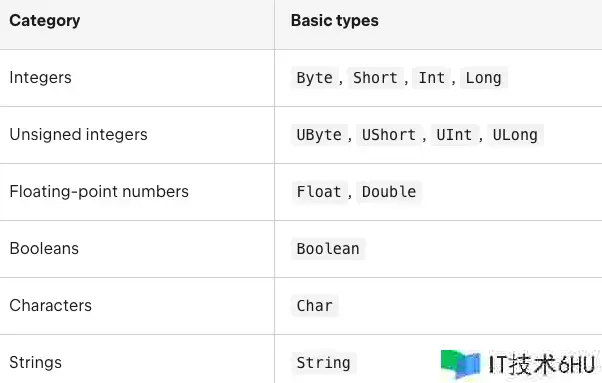Select the UInt code label

[x=454, y=135]
